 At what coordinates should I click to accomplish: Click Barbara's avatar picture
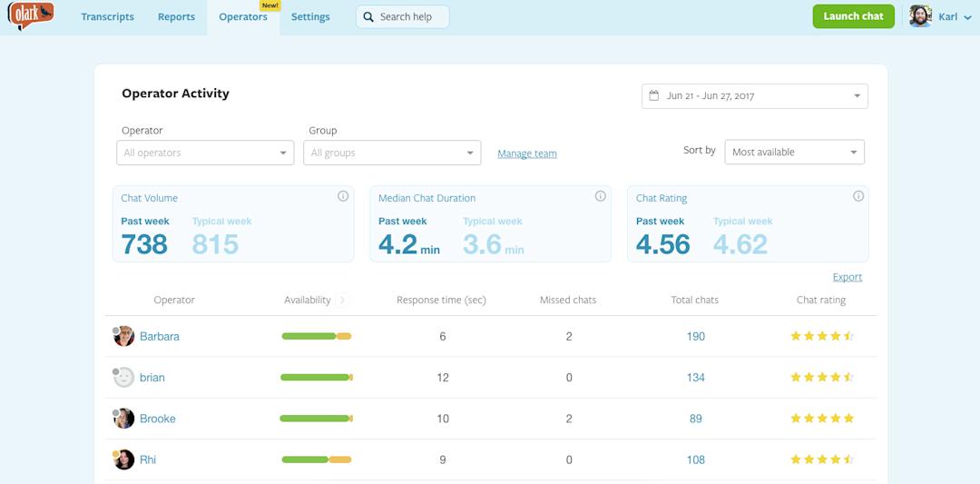tap(123, 336)
